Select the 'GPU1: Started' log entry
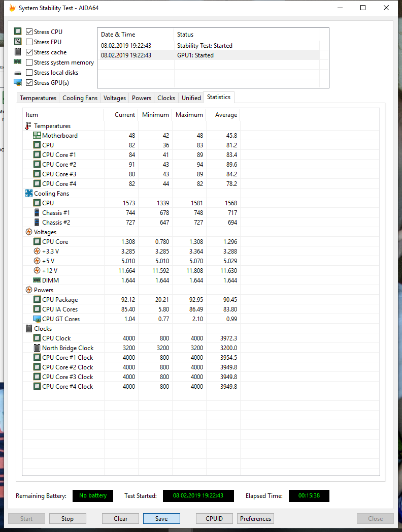The width and height of the screenshot is (402, 532). [x=209, y=55]
